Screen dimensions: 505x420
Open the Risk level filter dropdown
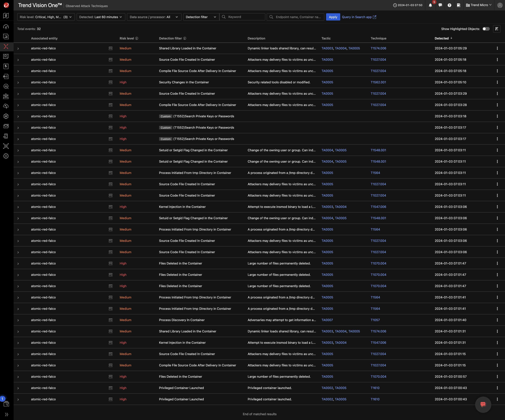(x=46, y=17)
